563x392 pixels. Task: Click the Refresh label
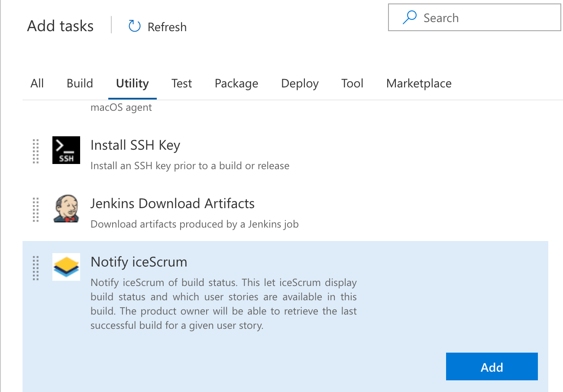click(x=167, y=27)
